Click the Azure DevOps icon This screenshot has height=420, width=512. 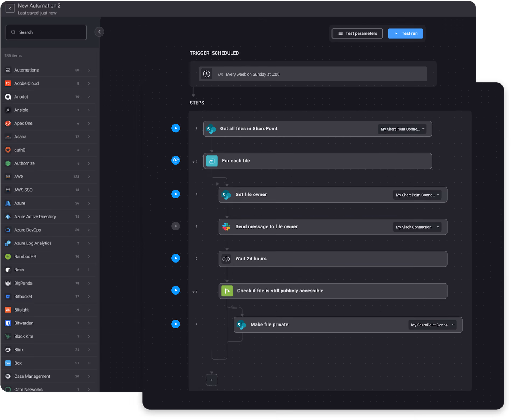(8, 230)
